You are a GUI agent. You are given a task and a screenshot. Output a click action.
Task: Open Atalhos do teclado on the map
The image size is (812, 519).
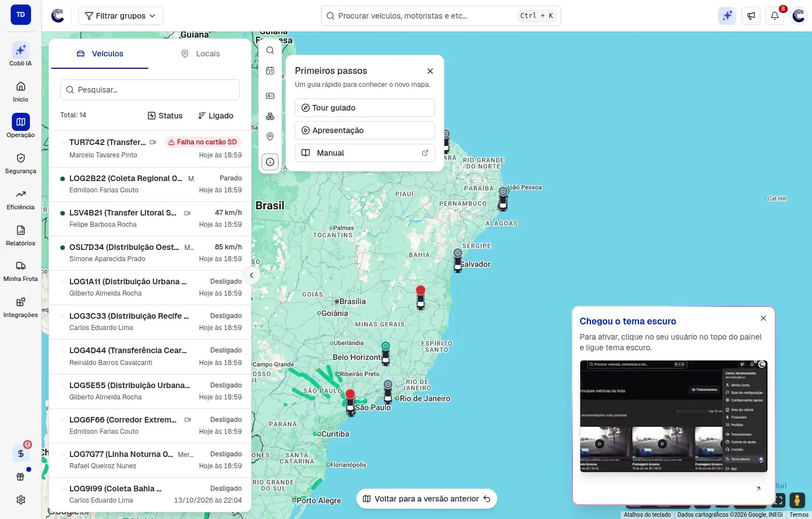(647, 514)
